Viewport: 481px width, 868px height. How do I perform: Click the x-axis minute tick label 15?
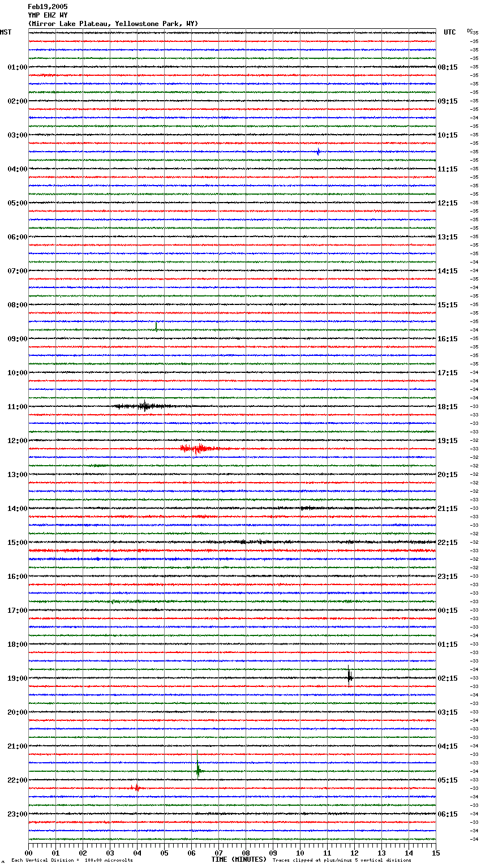[436, 853]
